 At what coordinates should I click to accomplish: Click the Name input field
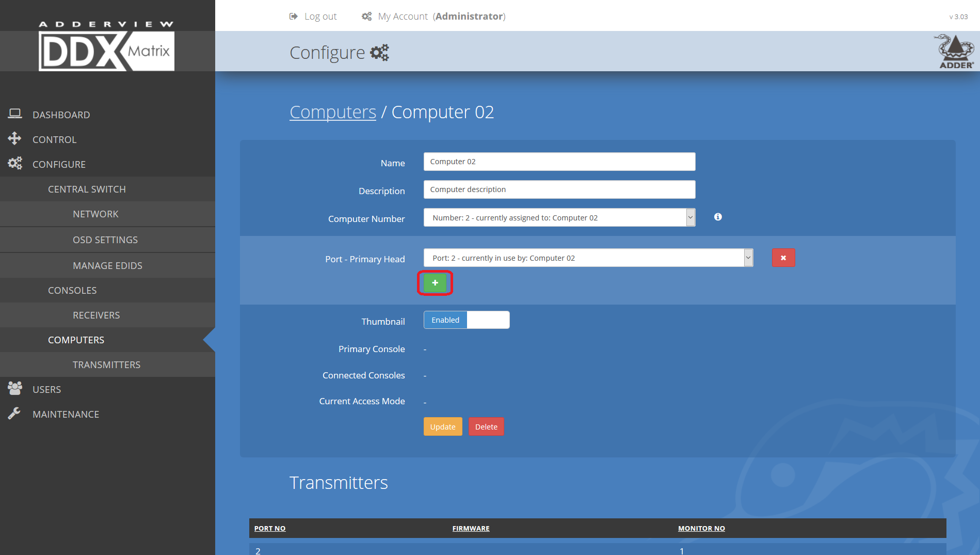click(x=559, y=162)
